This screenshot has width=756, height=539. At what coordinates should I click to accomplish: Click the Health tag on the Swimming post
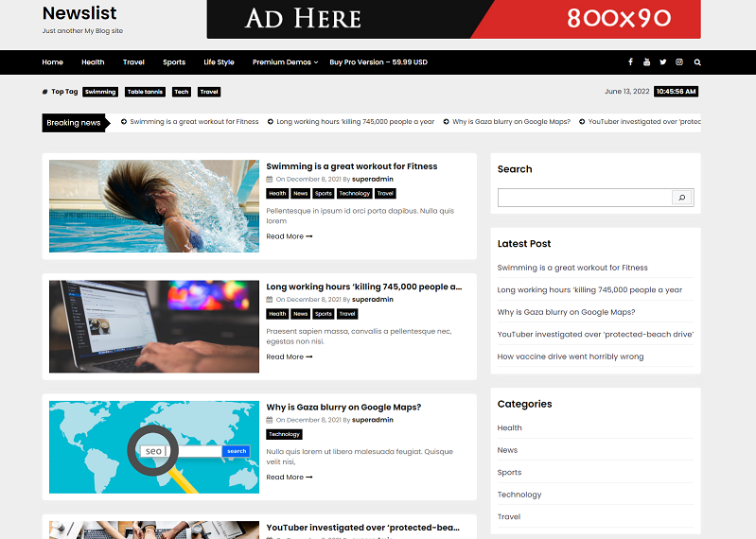click(x=277, y=194)
